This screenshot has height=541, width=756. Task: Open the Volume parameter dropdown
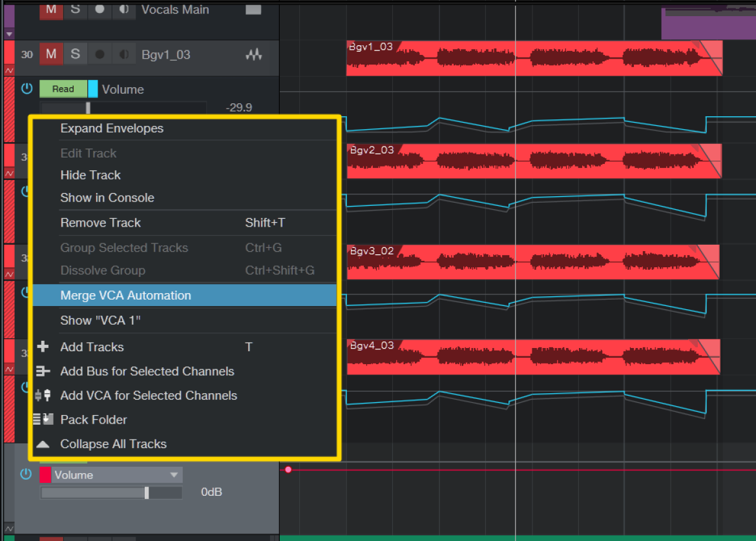(x=117, y=475)
